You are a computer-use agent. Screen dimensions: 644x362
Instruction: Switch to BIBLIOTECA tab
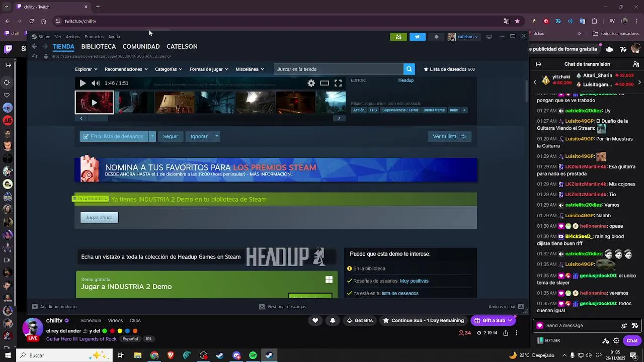99,46
